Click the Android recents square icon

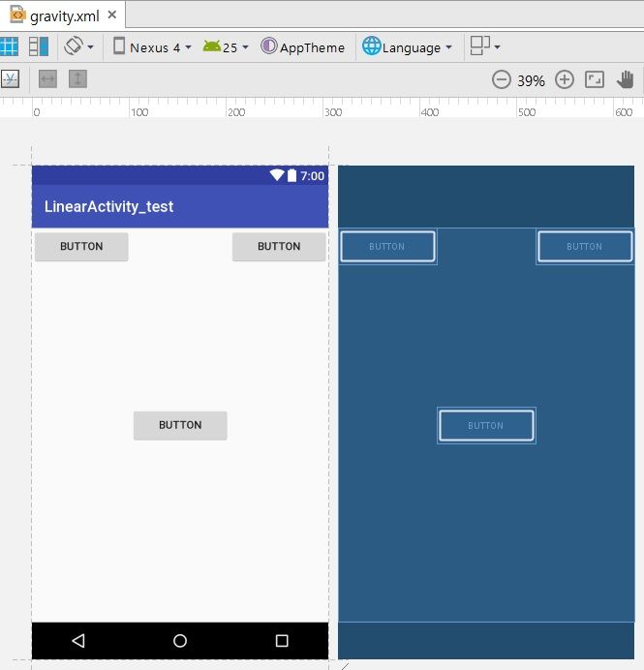pyautogui.click(x=282, y=641)
